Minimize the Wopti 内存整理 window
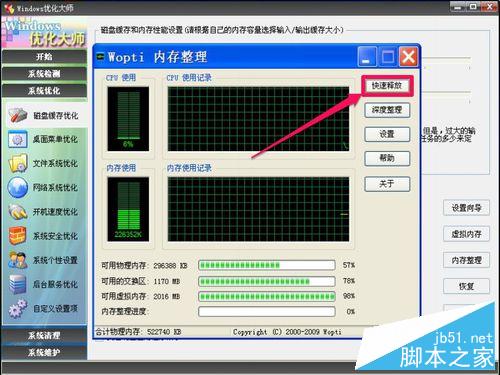This screenshot has width=500, height=375. pos(367,57)
